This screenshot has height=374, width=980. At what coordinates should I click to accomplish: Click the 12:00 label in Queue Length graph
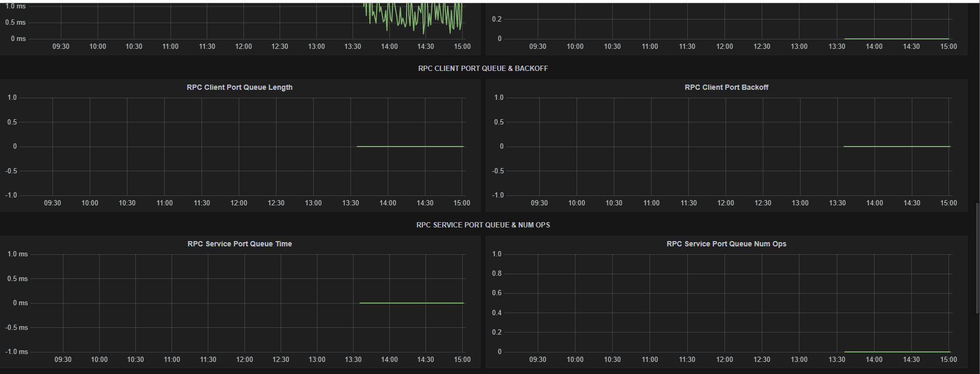239,203
